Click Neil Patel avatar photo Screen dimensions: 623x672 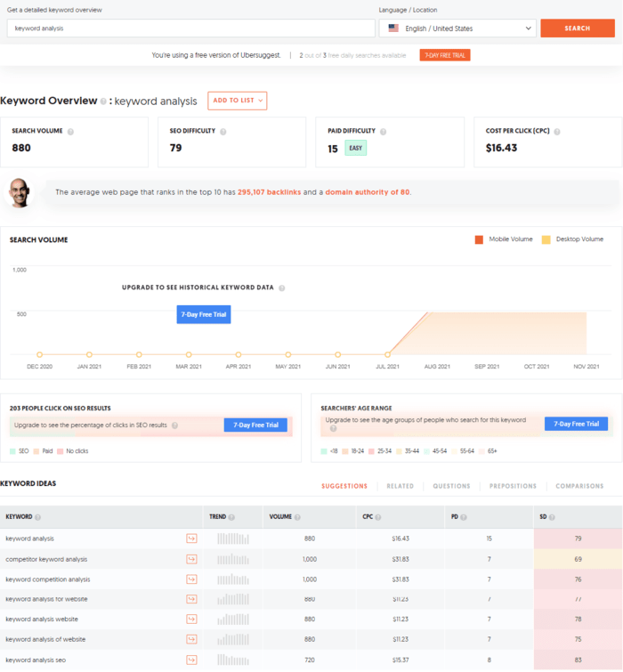[x=20, y=193]
